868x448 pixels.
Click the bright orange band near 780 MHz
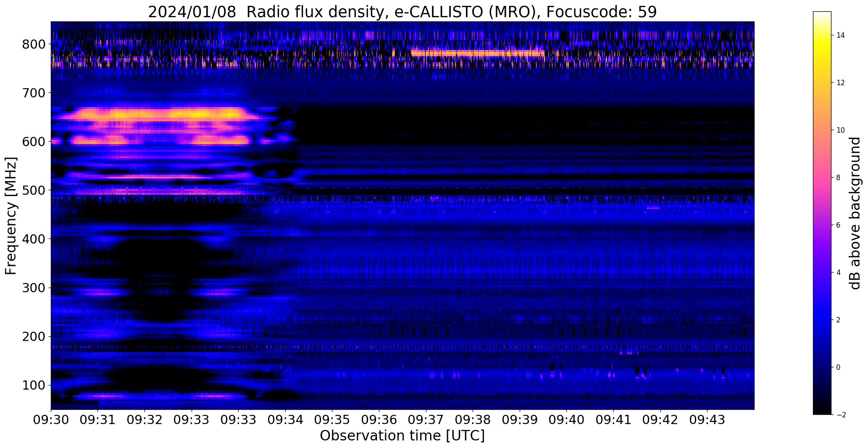pos(477,53)
